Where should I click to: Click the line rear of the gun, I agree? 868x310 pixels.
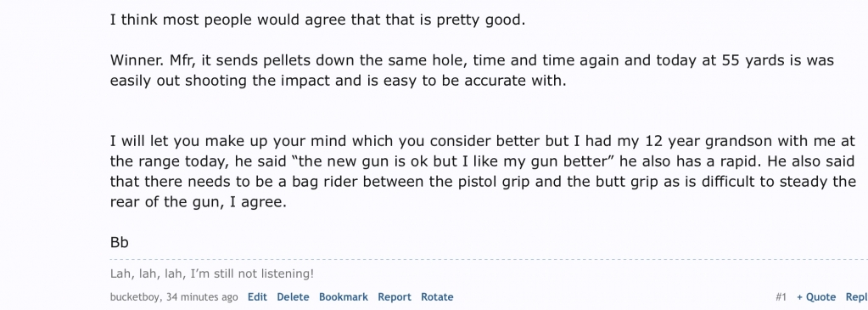click(x=199, y=202)
